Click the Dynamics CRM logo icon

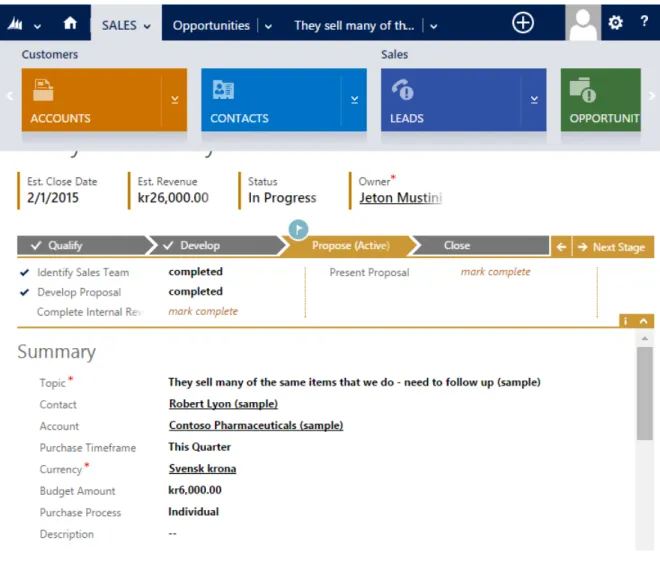[x=15, y=24]
